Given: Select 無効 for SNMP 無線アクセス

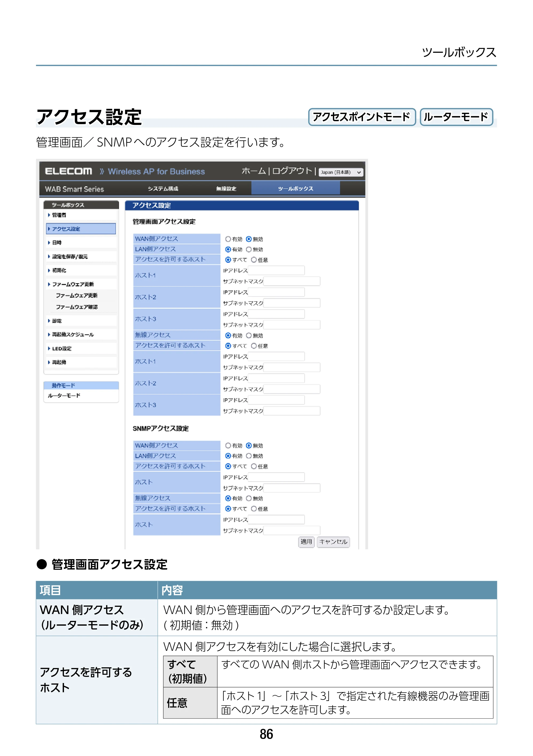Looking at the screenshot, I should (249, 498).
